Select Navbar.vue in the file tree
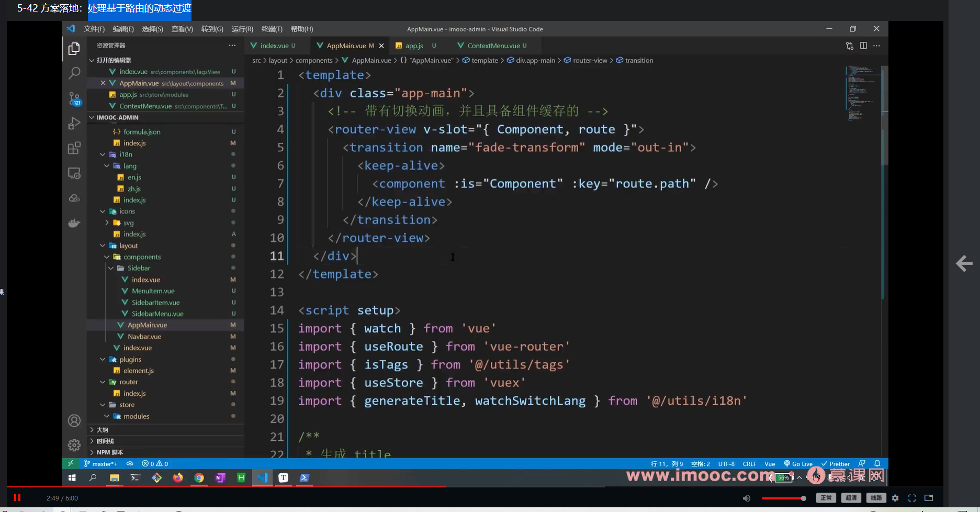980x512 pixels. 144,337
